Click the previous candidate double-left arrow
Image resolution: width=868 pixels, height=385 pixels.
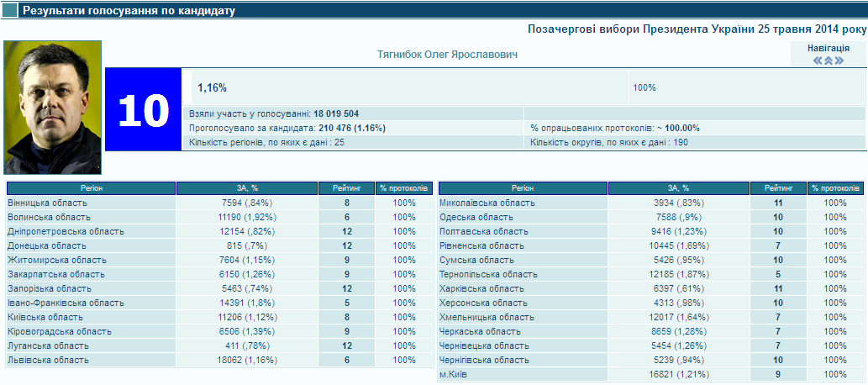818,61
